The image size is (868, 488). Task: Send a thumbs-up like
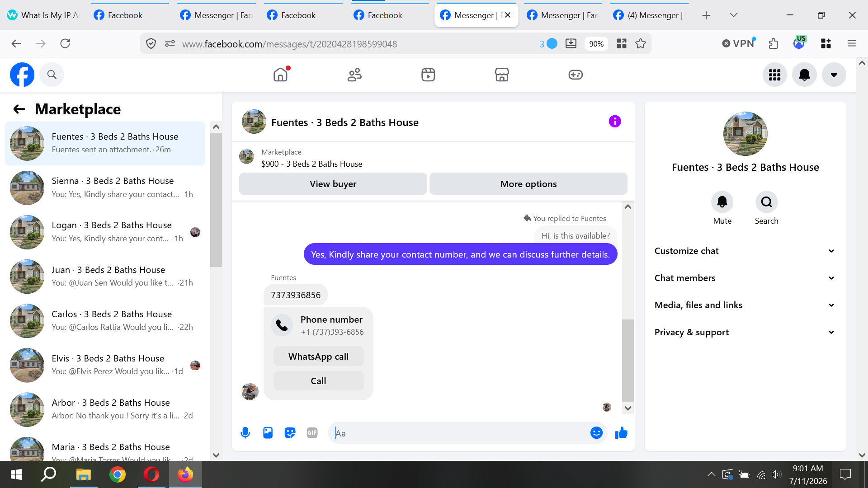622,433
